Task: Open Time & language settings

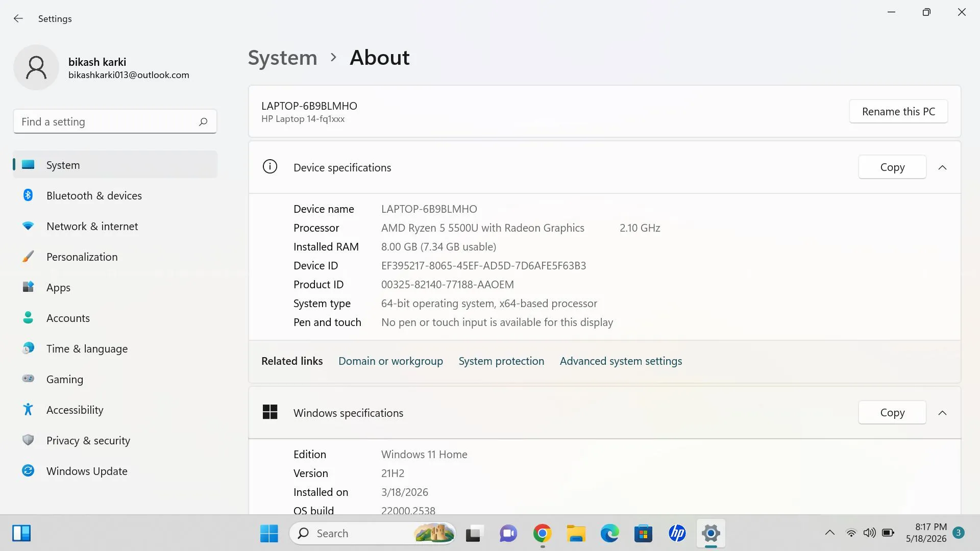Action: (115, 348)
